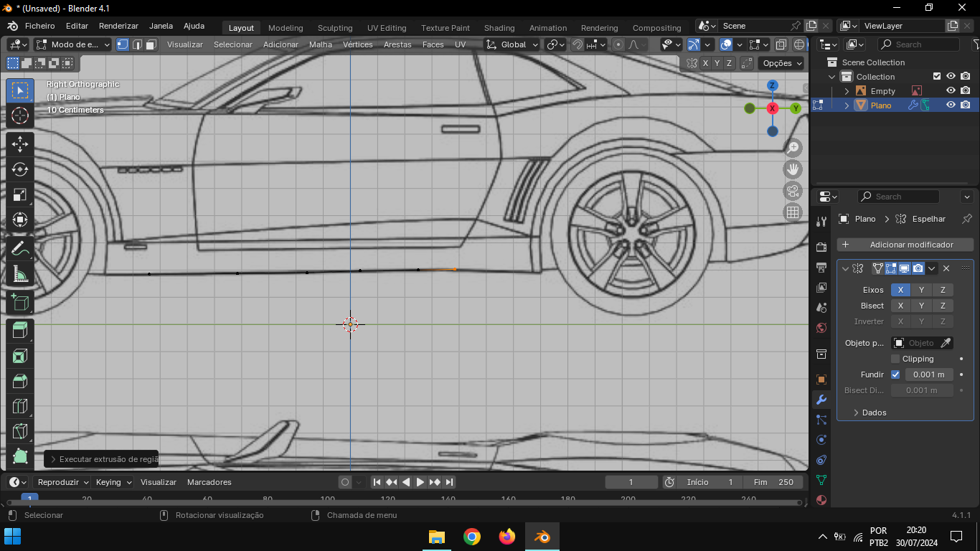Click the pan hand viewport gizmo
The height and width of the screenshot is (551, 980).
tap(793, 169)
